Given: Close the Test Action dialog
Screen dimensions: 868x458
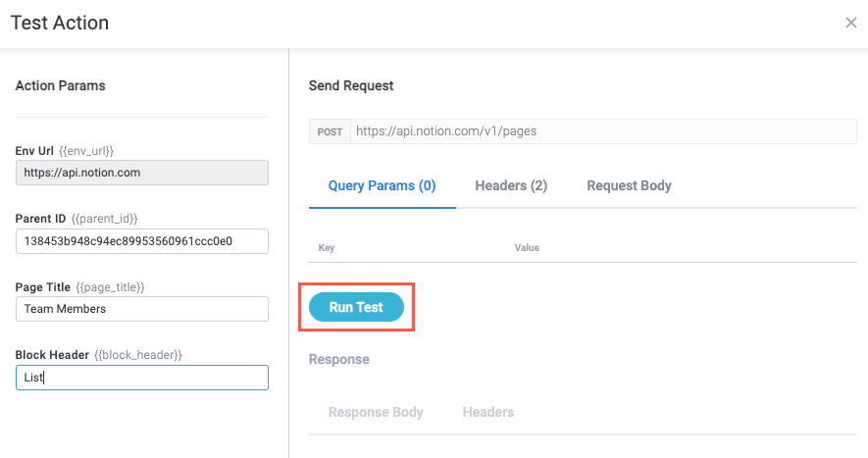Looking at the screenshot, I should click(850, 23).
